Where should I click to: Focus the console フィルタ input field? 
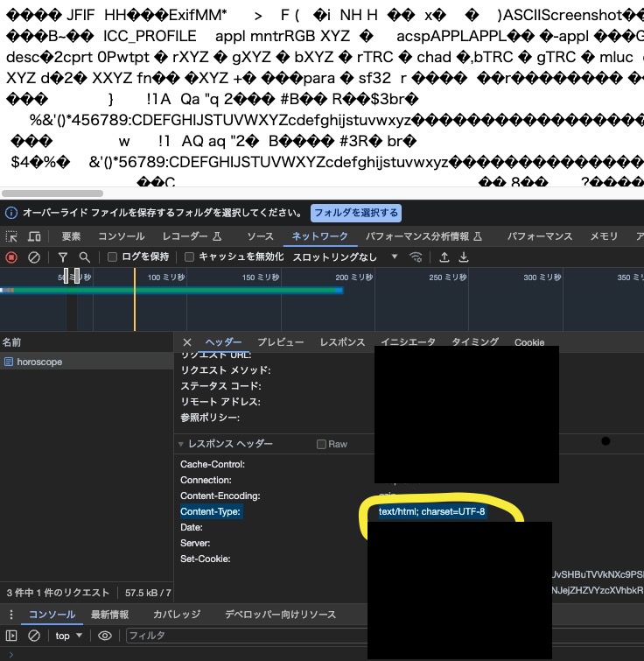tap(247, 636)
